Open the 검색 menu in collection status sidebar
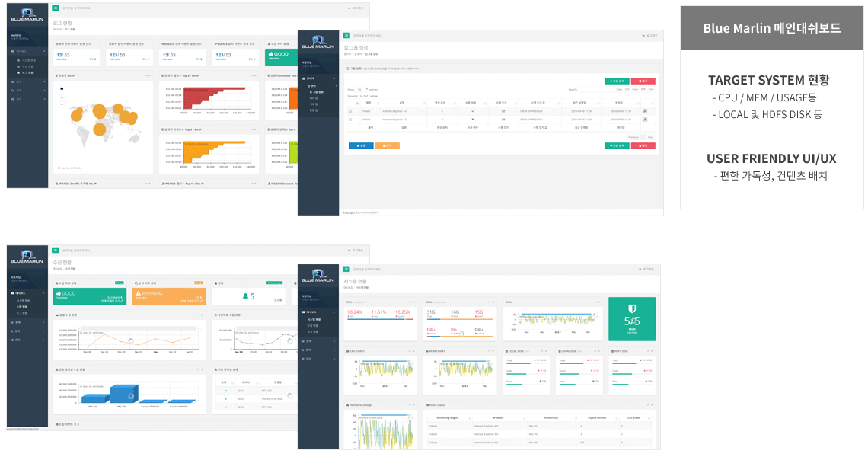The height and width of the screenshot is (457, 868). coord(27,331)
